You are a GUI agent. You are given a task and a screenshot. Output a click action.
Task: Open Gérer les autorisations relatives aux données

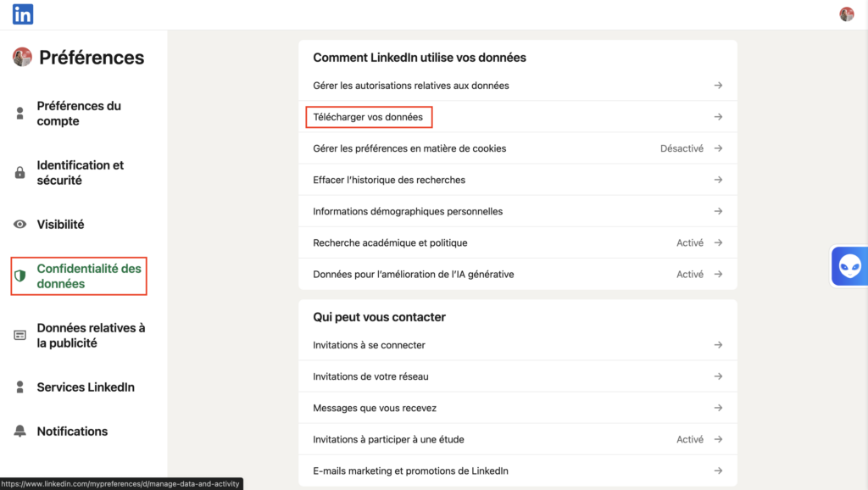click(x=518, y=86)
